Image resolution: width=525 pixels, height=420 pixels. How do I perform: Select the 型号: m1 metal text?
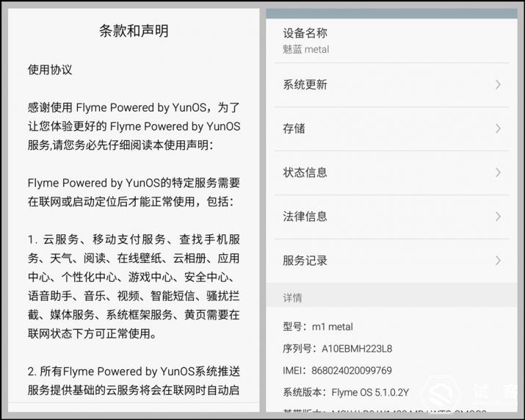tap(318, 327)
